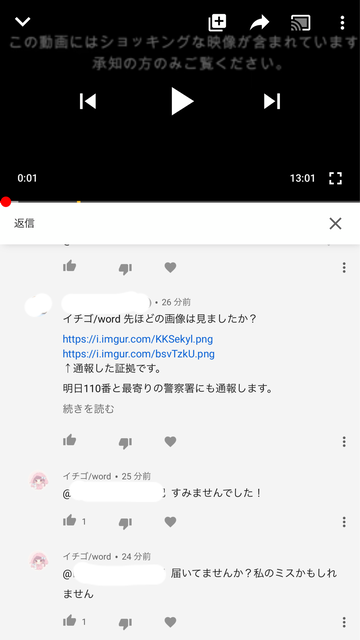Collapse the video player with the down chevron
The height and width of the screenshot is (640, 360).
point(22,22)
